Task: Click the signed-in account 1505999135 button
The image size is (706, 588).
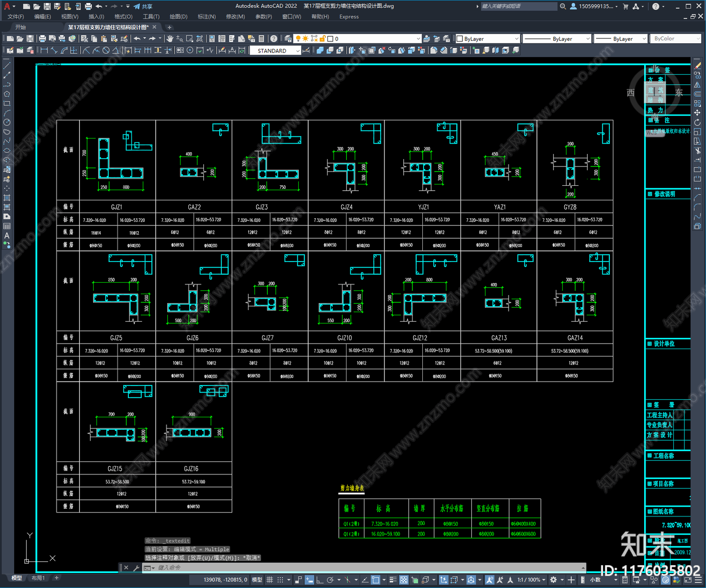Action: (x=593, y=7)
